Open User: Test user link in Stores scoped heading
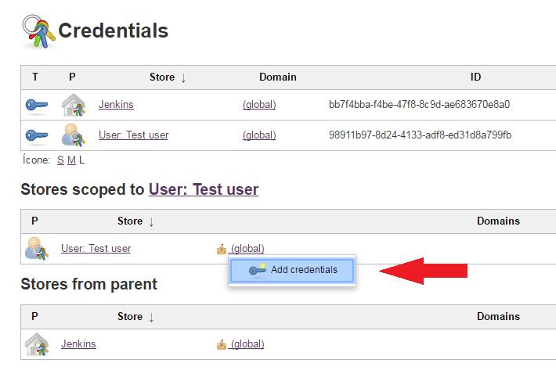 click(204, 189)
